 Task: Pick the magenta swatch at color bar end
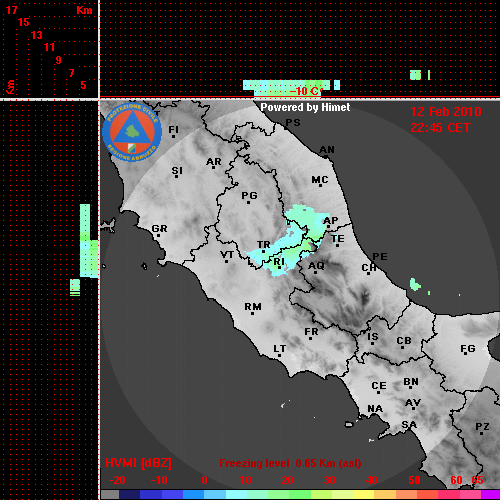tap(490, 495)
